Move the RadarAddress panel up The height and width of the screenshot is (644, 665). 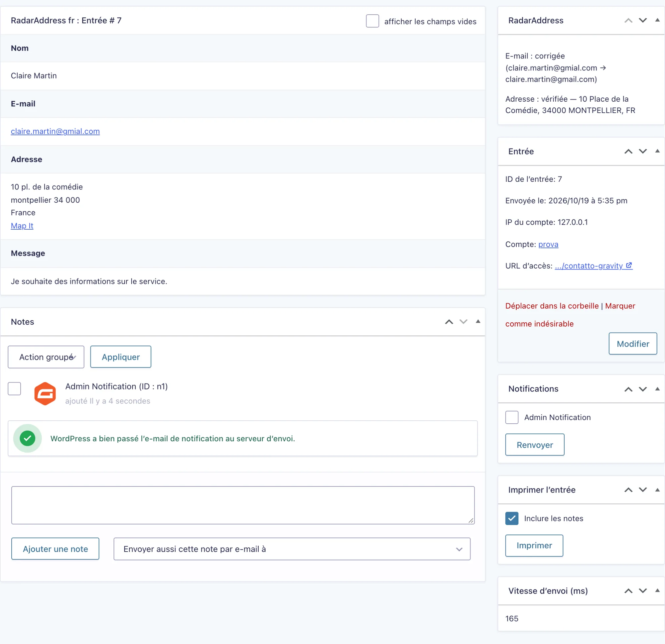click(628, 21)
